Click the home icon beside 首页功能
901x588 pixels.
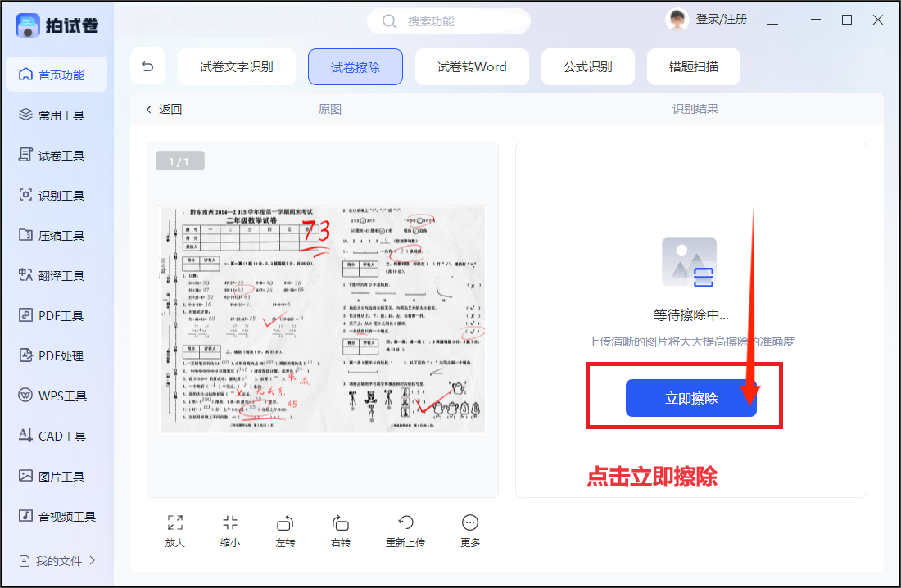click(25, 75)
